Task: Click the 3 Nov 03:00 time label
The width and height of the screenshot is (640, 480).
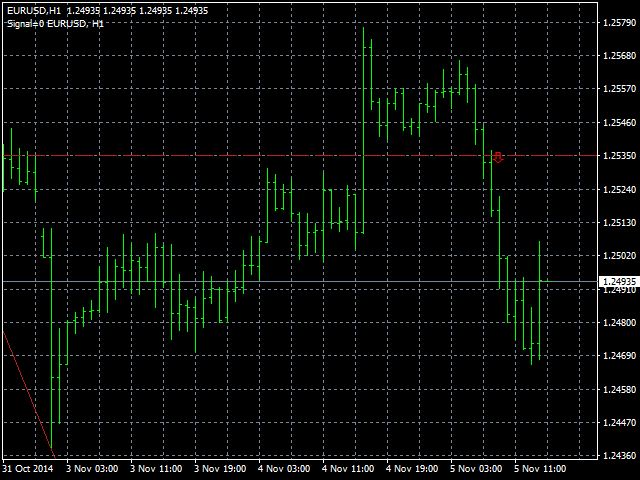Action: coord(92,468)
